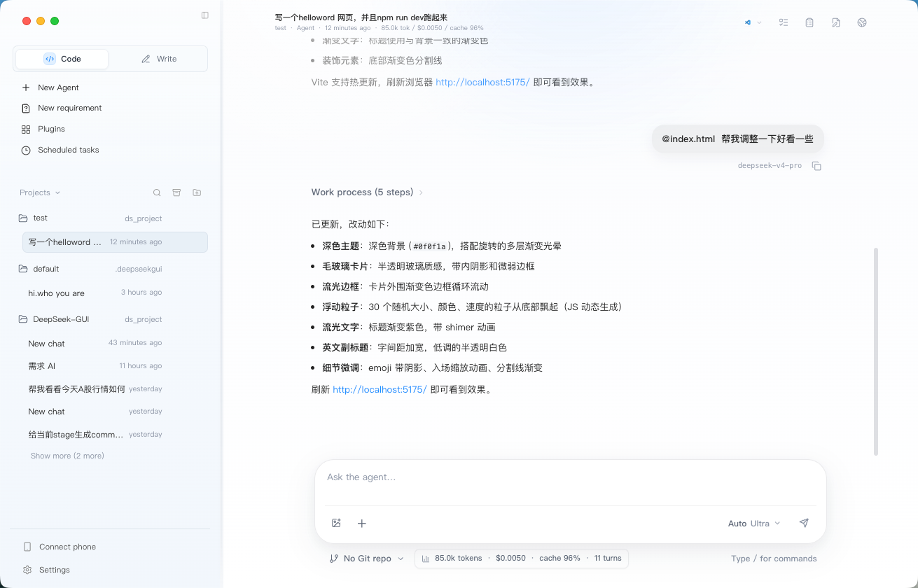
Task: Click the 'Type / for commands' hint
Action: (x=774, y=559)
